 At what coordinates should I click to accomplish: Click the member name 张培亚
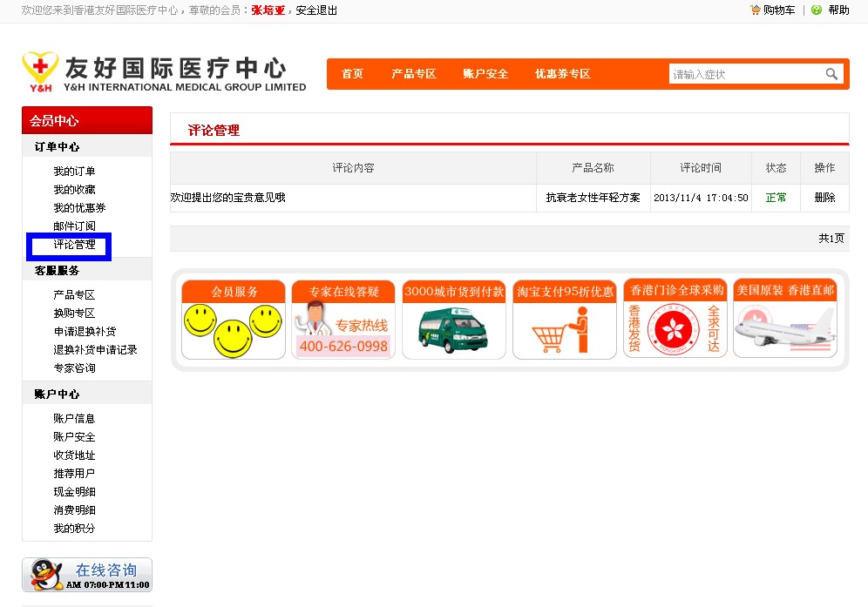click(x=268, y=10)
